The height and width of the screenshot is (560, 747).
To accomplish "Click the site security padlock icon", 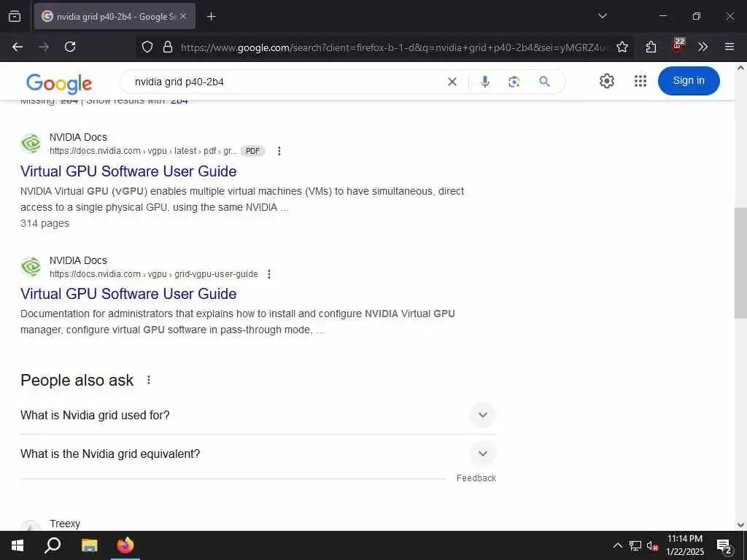I will click(x=168, y=47).
